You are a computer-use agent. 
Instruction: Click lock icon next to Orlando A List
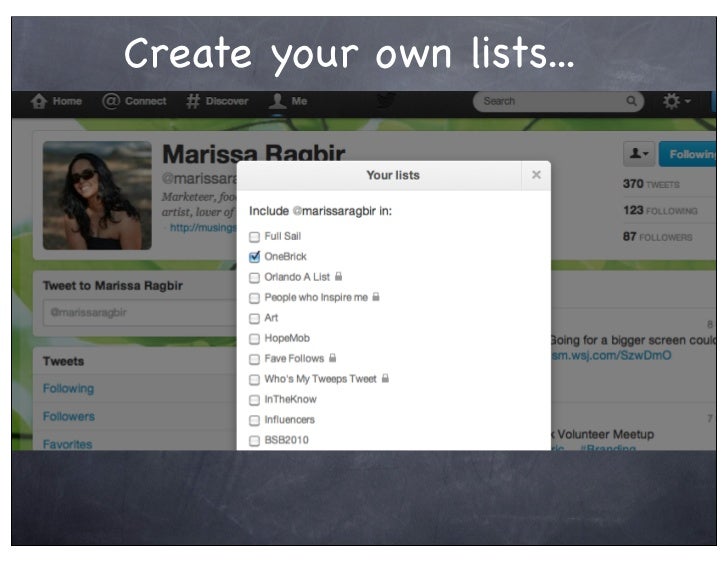[338, 276]
